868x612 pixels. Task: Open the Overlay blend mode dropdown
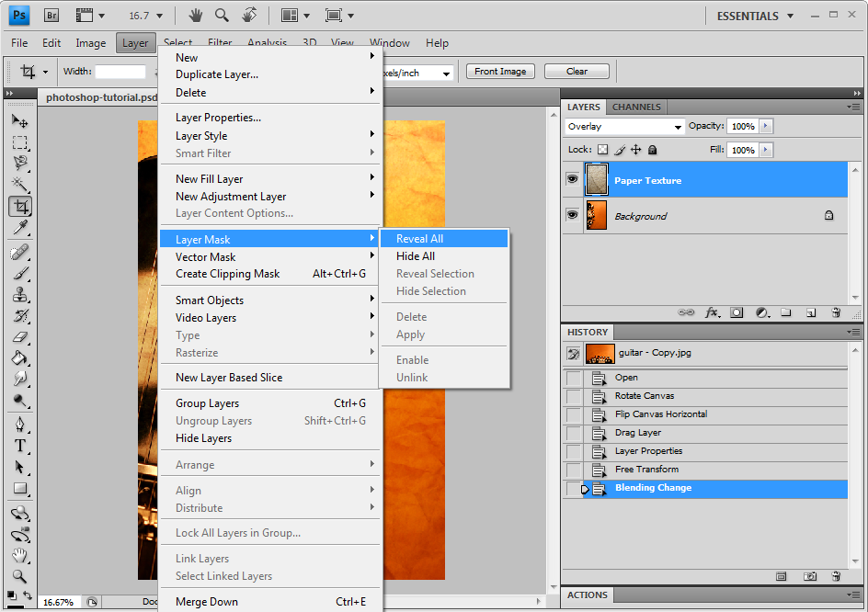click(624, 127)
